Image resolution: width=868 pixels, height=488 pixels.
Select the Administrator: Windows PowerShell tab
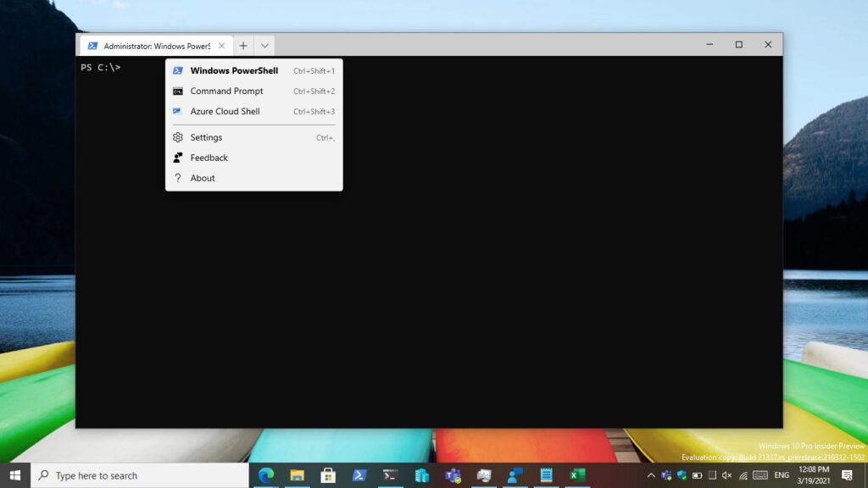pyautogui.click(x=153, y=46)
